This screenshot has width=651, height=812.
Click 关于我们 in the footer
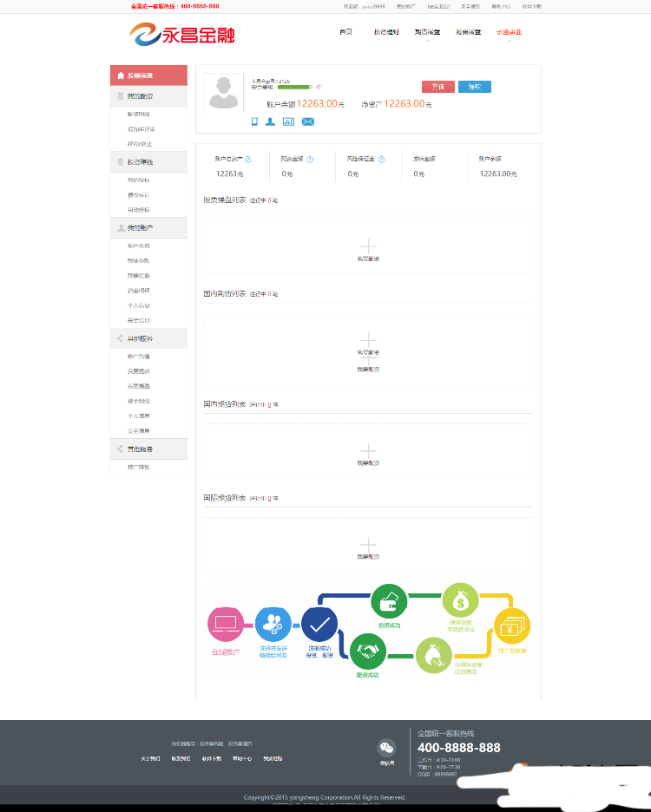[150, 759]
